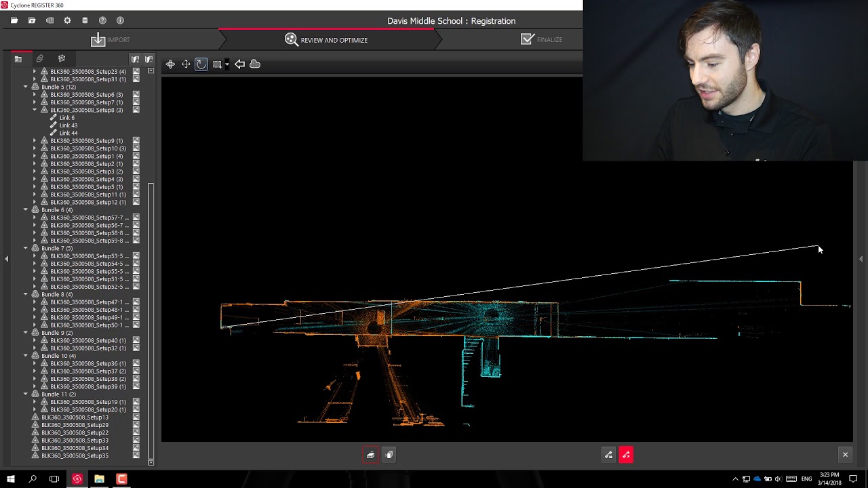Open the Windows Start menu
Image resolution: width=868 pixels, height=488 pixels.
(x=11, y=479)
